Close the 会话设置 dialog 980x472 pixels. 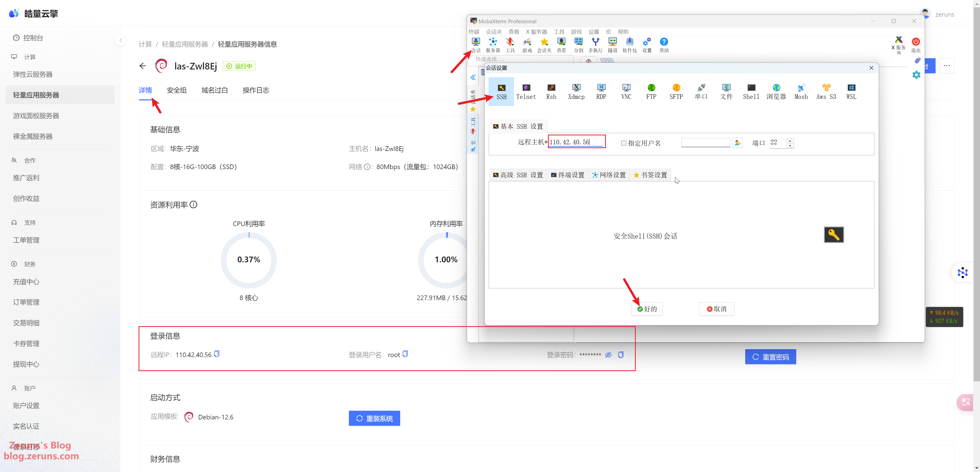pyautogui.click(x=871, y=68)
